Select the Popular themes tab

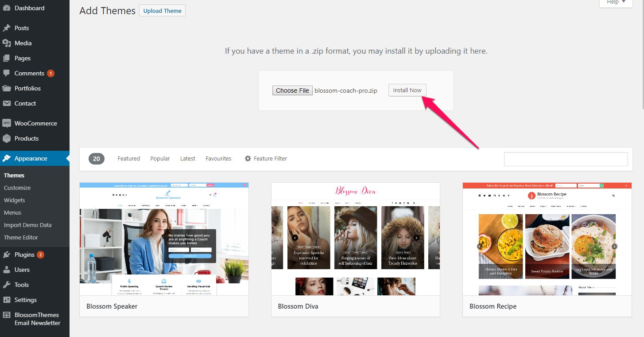(x=160, y=158)
